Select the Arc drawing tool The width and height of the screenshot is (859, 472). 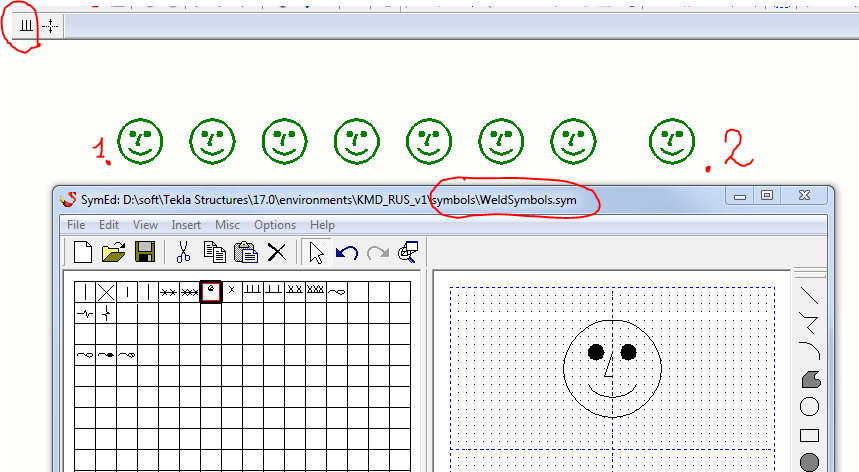point(810,350)
